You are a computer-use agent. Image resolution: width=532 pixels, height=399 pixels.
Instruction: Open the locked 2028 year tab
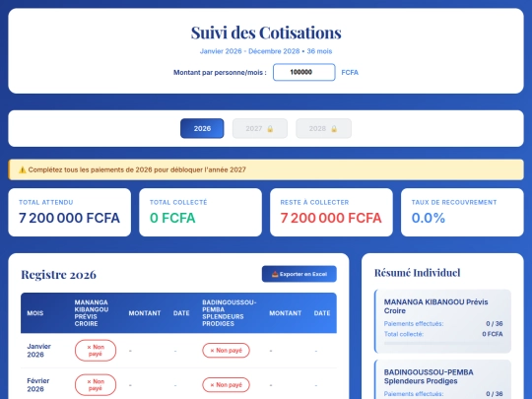tap(323, 129)
